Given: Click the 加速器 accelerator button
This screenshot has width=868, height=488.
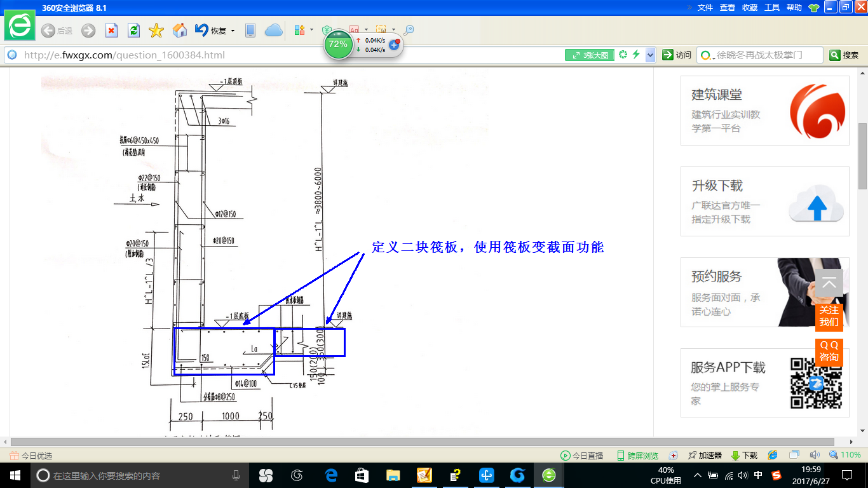Looking at the screenshot, I should click(704, 456).
